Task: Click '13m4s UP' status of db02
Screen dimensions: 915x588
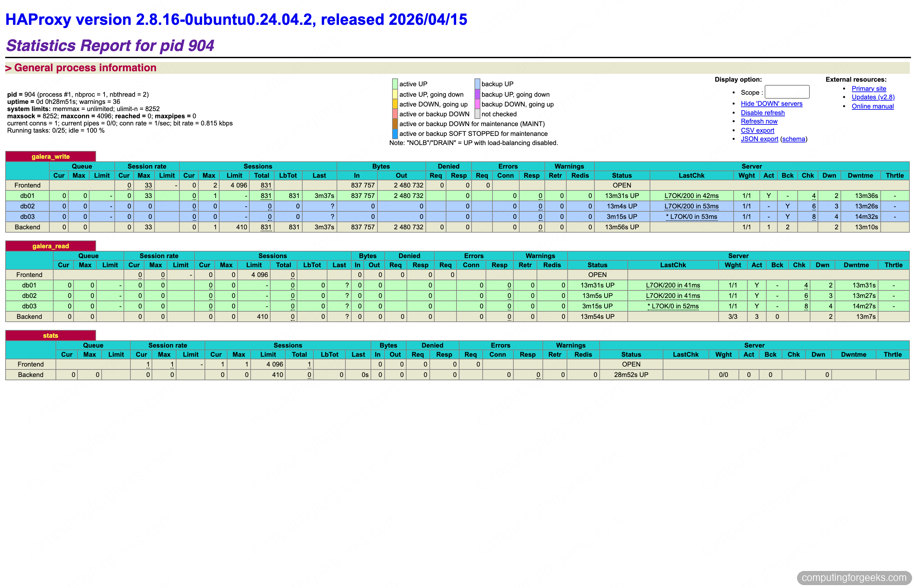Action: coord(622,206)
